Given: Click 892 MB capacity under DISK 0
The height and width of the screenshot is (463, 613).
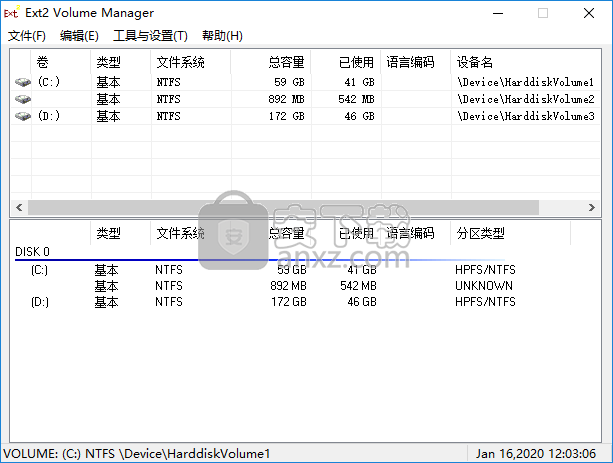Looking at the screenshot, I should (288, 286).
